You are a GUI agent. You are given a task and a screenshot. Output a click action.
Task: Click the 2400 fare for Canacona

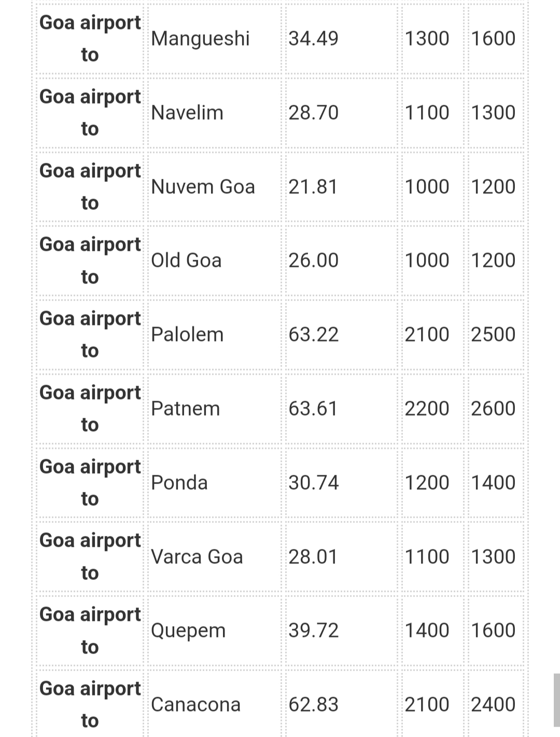(x=493, y=704)
